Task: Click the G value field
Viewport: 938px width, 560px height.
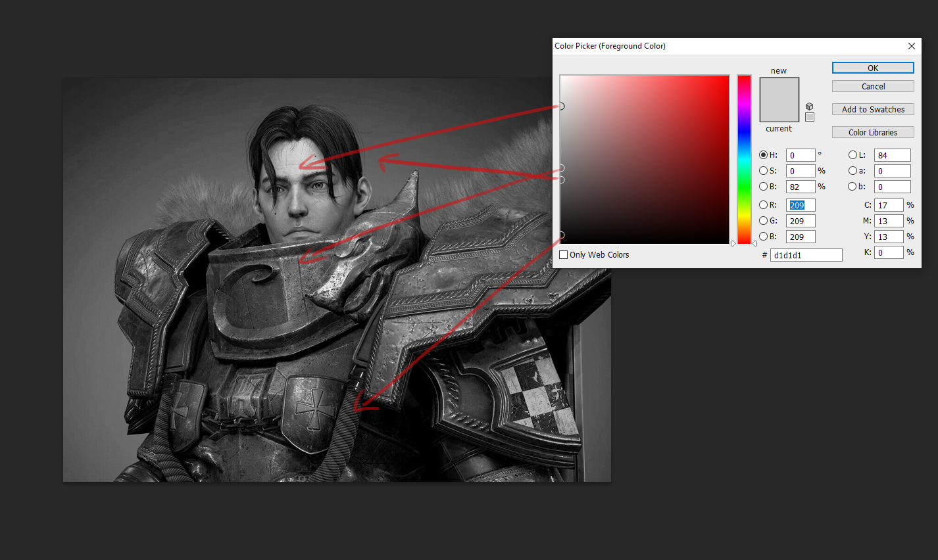Action: (801, 221)
